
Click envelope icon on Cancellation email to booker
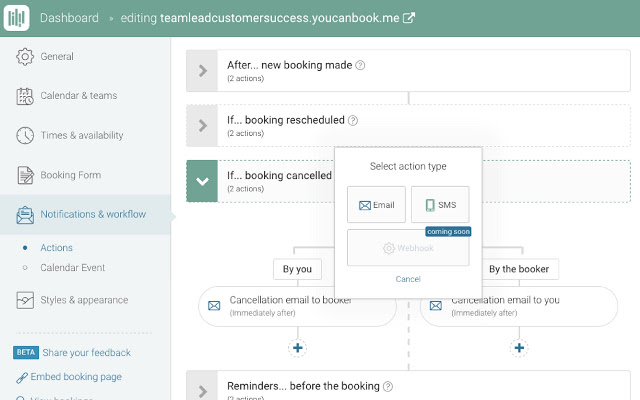tap(213, 305)
